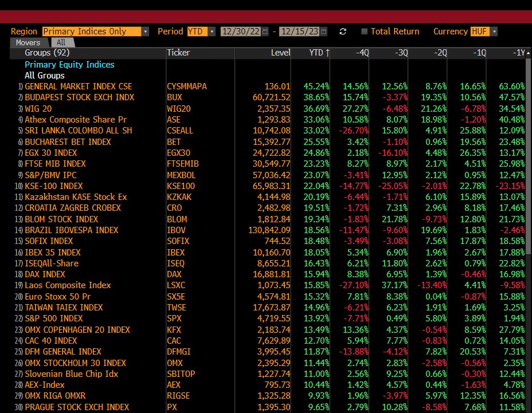This screenshot has width=532, height=413.
Task: Select the All Groups row
Action: [x=45, y=76]
